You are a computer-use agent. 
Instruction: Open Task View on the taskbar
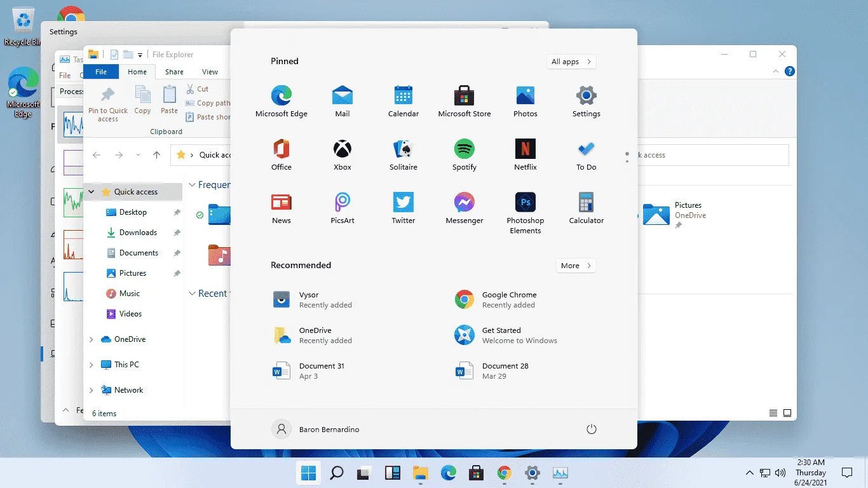pyautogui.click(x=364, y=473)
